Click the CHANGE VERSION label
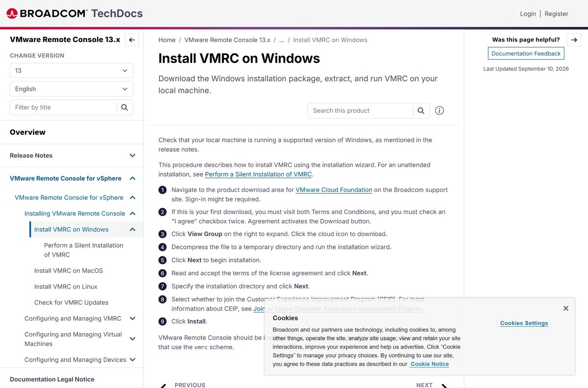The width and height of the screenshot is (588, 388). point(37,56)
